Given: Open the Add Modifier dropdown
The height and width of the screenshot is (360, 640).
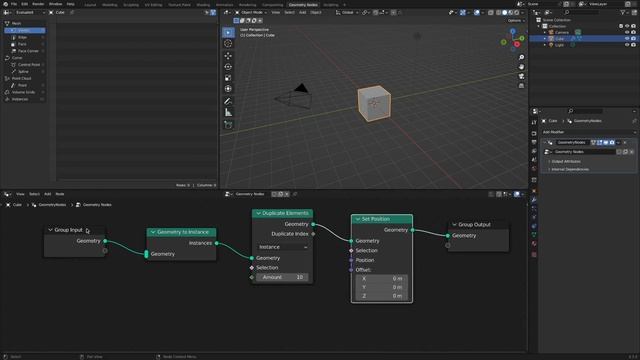Looking at the screenshot, I should click(x=589, y=132).
